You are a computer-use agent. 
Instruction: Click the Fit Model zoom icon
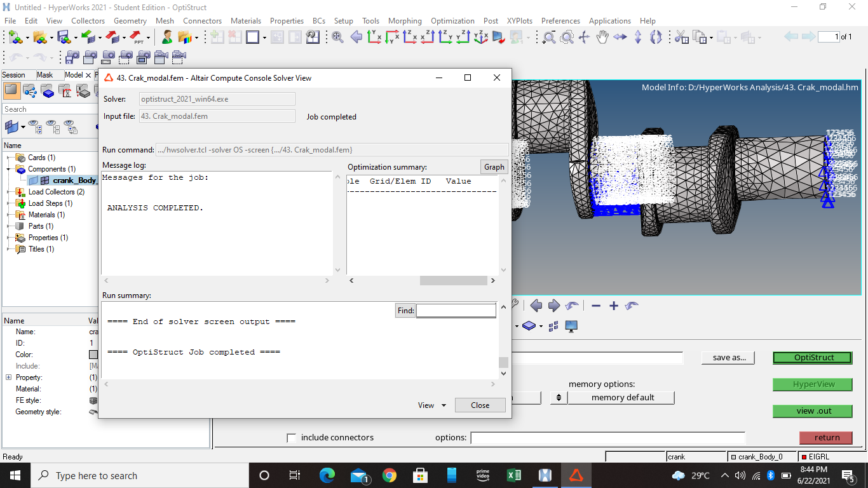pos(337,37)
